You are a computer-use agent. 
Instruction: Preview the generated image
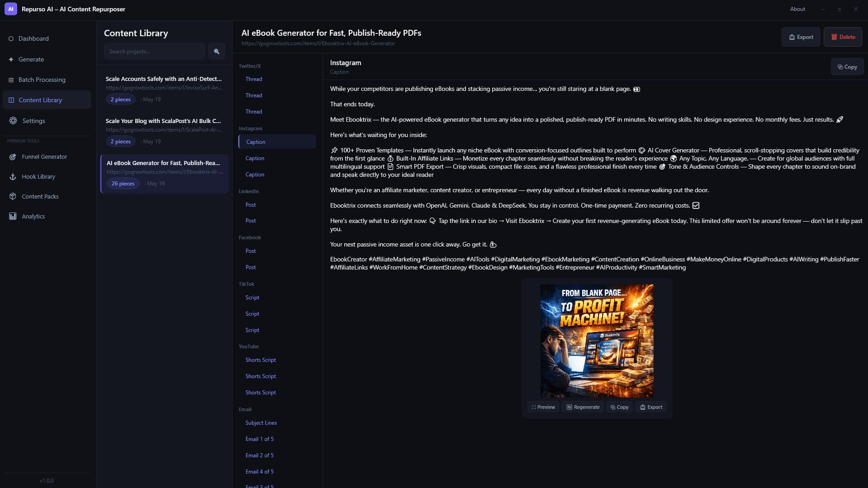point(543,407)
